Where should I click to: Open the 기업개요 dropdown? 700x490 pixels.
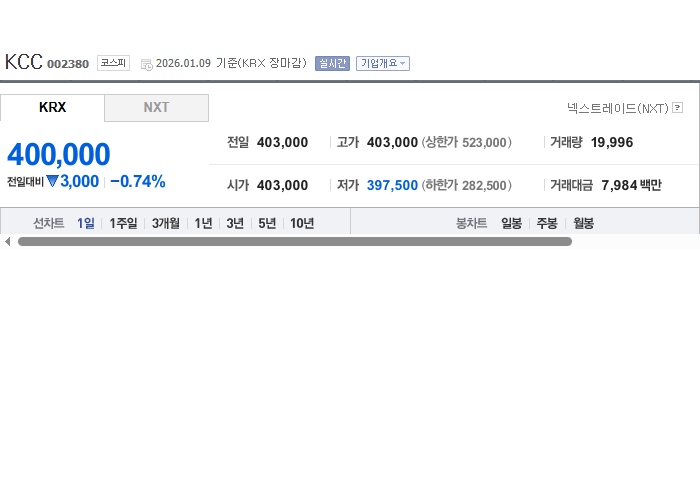point(383,63)
